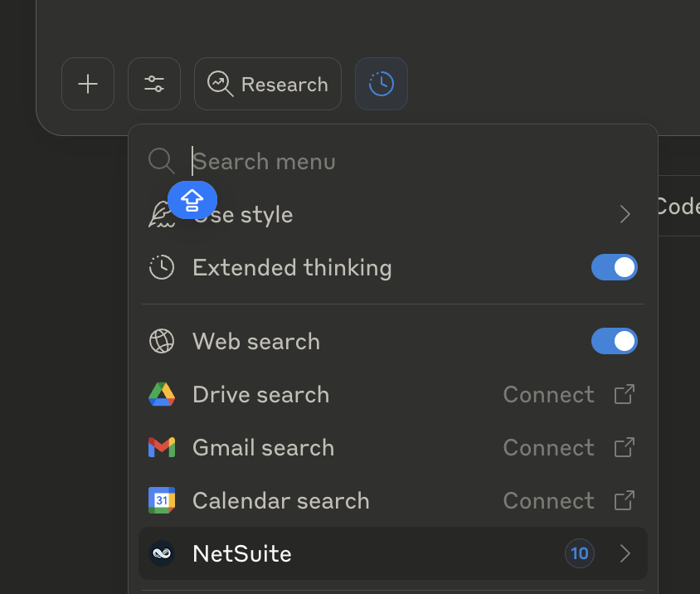The image size is (700, 594).
Task: Click the magnifier icon in search menu
Action: pos(161,161)
